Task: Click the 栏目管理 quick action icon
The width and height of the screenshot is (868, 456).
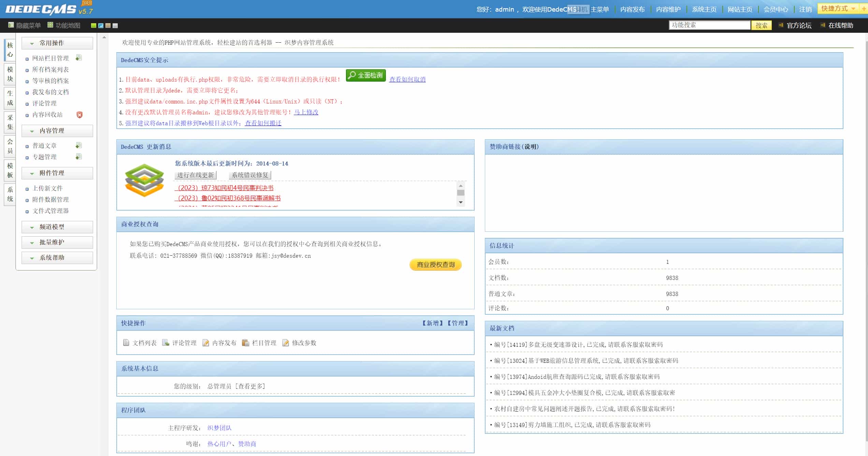Action: 245,342
